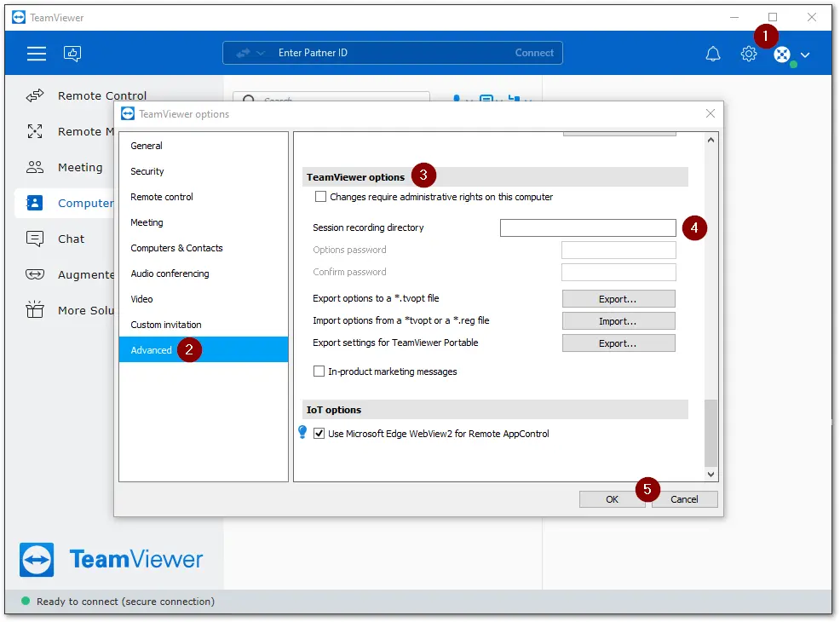This screenshot has width=840, height=622.
Task: Open the hamburger menu in TeamViewer header
Action: click(x=37, y=53)
